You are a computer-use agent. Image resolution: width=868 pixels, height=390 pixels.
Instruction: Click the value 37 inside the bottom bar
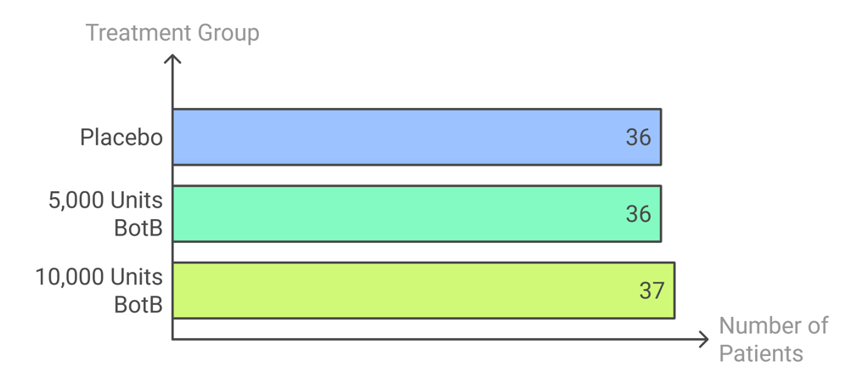(x=651, y=291)
